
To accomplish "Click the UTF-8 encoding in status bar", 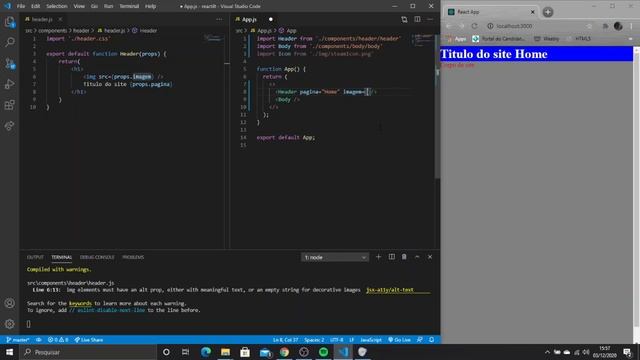I will click(337, 340).
